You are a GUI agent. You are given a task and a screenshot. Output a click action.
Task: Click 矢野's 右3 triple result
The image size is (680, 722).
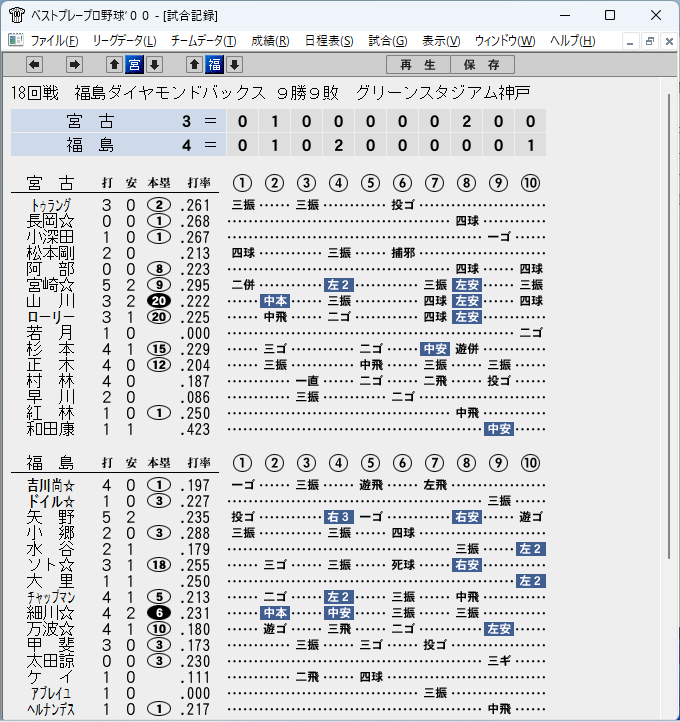pyautogui.click(x=339, y=517)
